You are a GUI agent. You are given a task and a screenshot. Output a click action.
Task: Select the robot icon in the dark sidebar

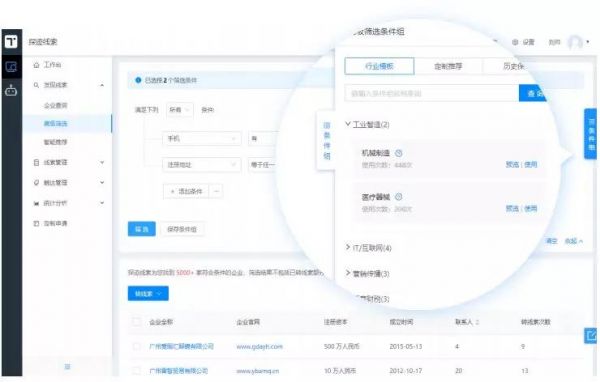pos(11,91)
